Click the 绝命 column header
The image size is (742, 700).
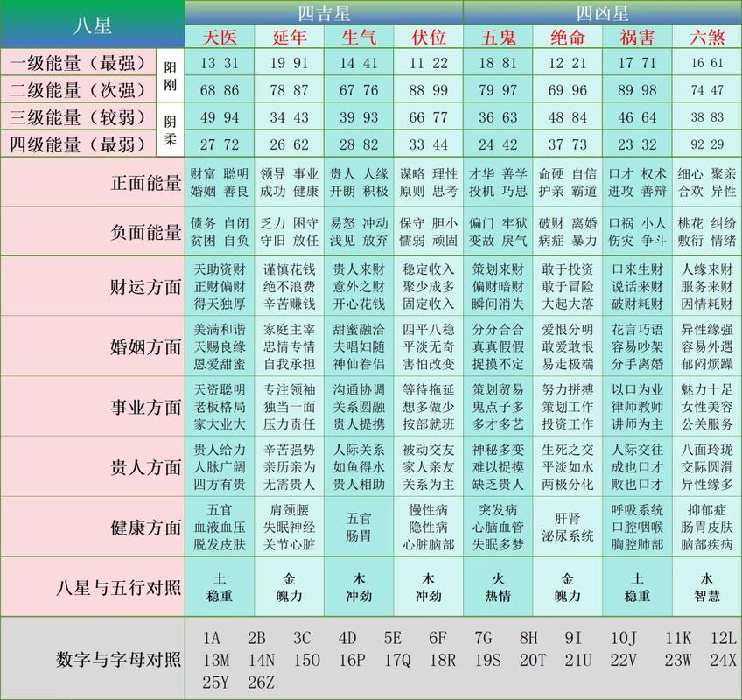click(x=567, y=37)
